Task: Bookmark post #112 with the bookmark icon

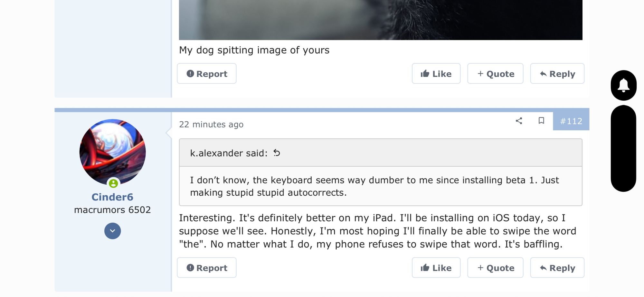Action: pos(541,121)
